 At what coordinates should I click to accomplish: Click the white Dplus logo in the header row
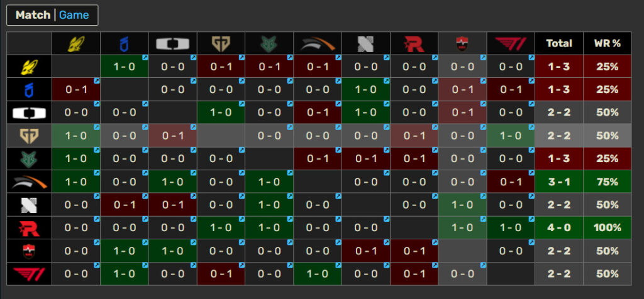pos(172,43)
